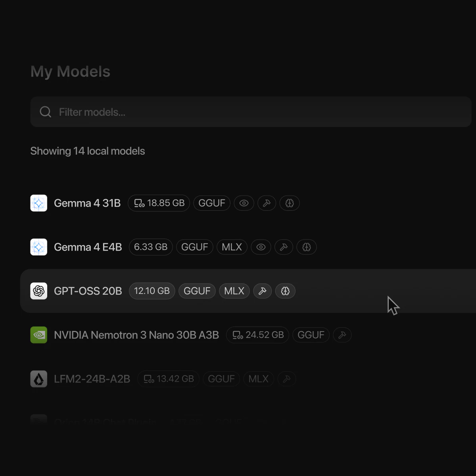Click the Gemma 4 31B model logo
The width and height of the screenshot is (476, 476).
click(39, 203)
